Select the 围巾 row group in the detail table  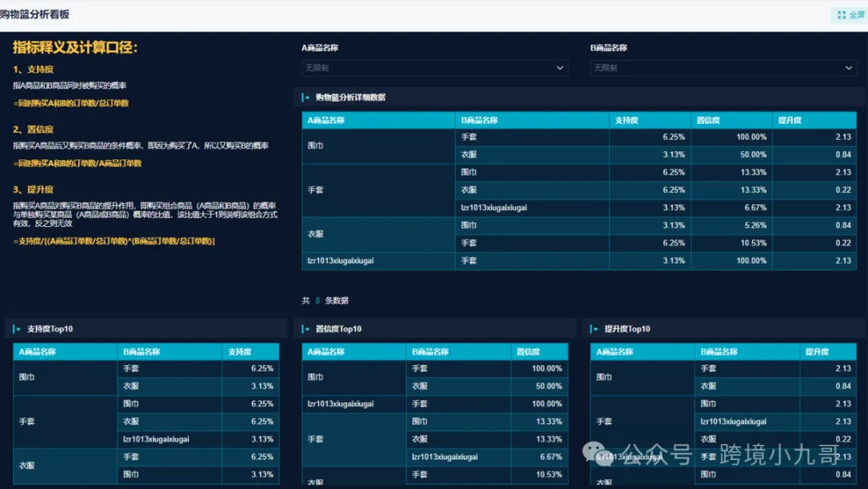tap(315, 146)
